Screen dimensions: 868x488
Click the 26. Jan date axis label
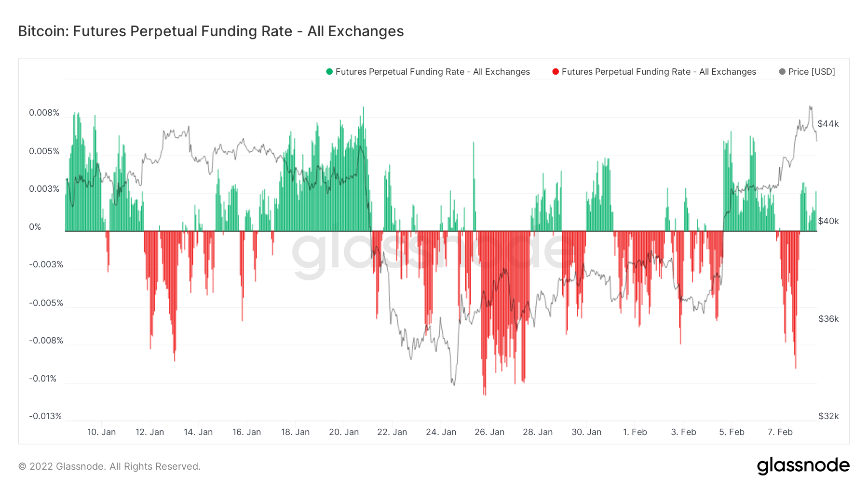[489, 432]
